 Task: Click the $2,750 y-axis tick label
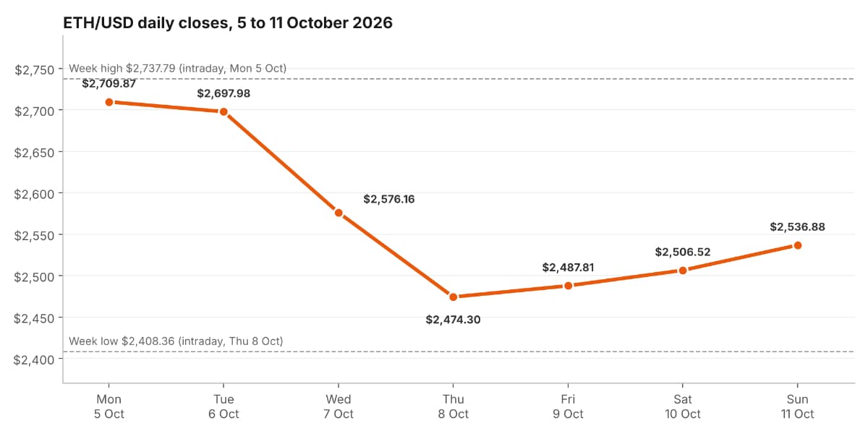click(x=35, y=69)
